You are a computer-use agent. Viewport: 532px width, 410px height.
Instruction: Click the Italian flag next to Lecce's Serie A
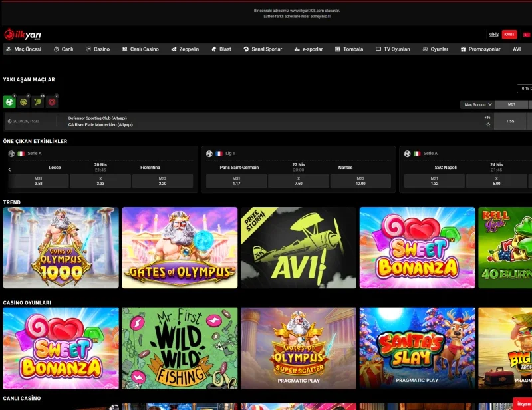tap(21, 154)
